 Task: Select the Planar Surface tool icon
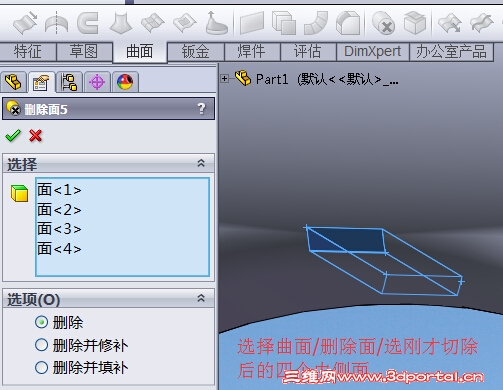point(252,23)
